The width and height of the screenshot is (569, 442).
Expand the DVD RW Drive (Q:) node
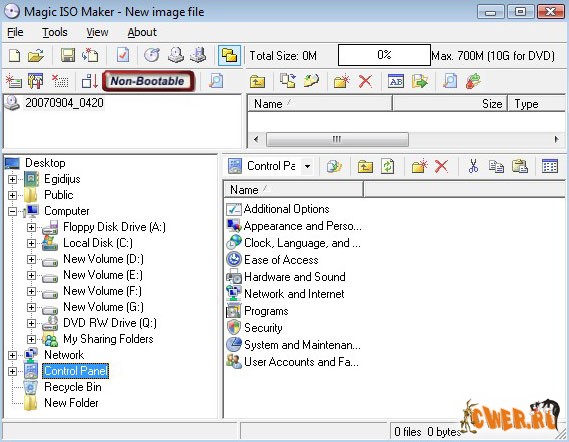pyautogui.click(x=32, y=323)
